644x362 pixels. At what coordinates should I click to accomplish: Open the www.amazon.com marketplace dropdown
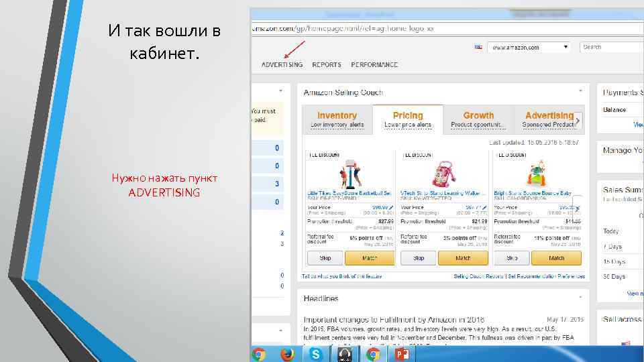tap(529, 47)
